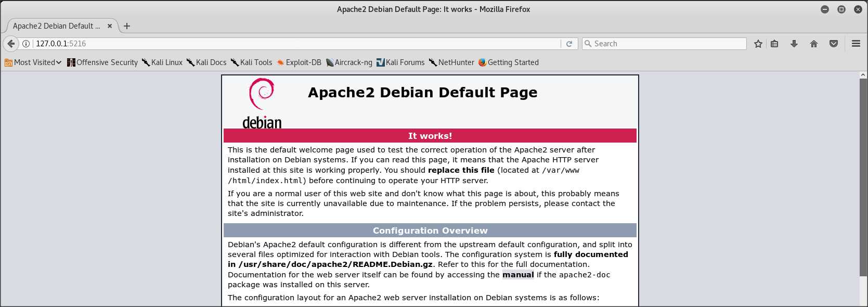This screenshot has width=868, height=307.
Task: Maximize the Firefox window
Action: pyautogui.click(x=841, y=9)
